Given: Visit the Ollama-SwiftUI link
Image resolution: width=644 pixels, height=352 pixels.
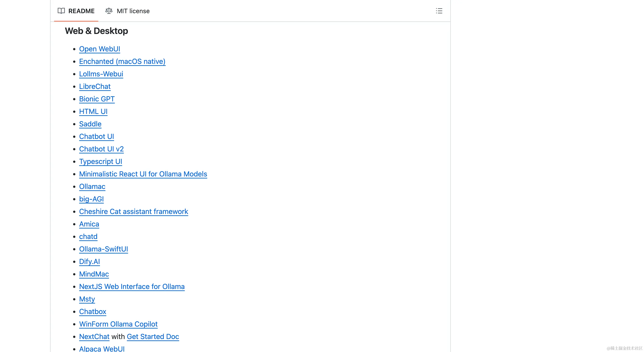Looking at the screenshot, I should click(104, 249).
